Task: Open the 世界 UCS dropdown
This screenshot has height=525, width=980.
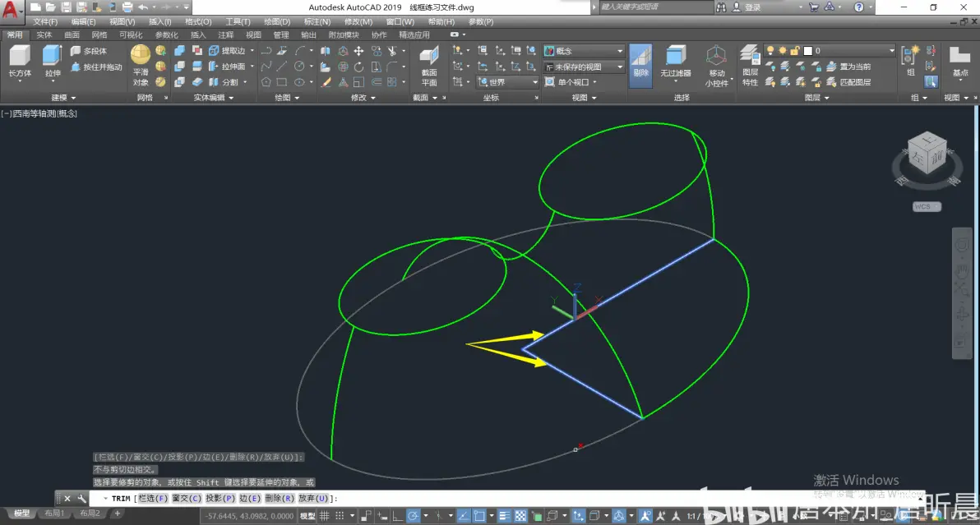Action: (507, 82)
